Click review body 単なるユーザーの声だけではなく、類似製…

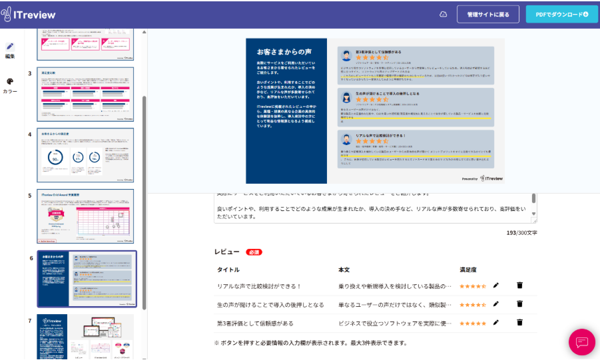pos(395,305)
